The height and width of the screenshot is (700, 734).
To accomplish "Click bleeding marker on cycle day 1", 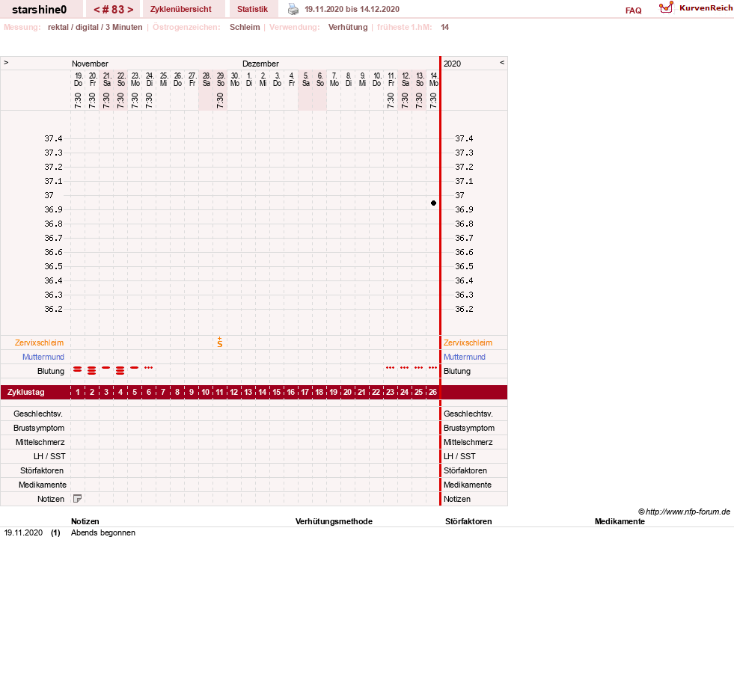I will (78, 369).
